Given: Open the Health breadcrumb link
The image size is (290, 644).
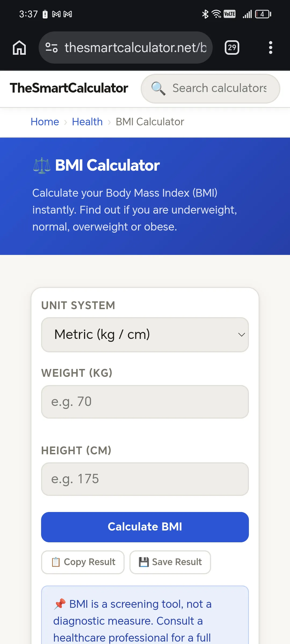Looking at the screenshot, I should click(87, 122).
